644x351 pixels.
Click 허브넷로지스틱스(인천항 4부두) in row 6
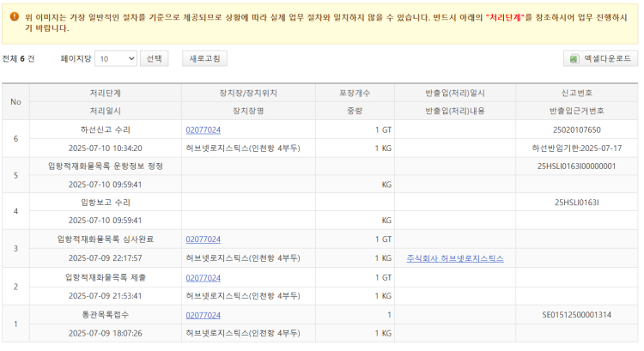coord(243,148)
